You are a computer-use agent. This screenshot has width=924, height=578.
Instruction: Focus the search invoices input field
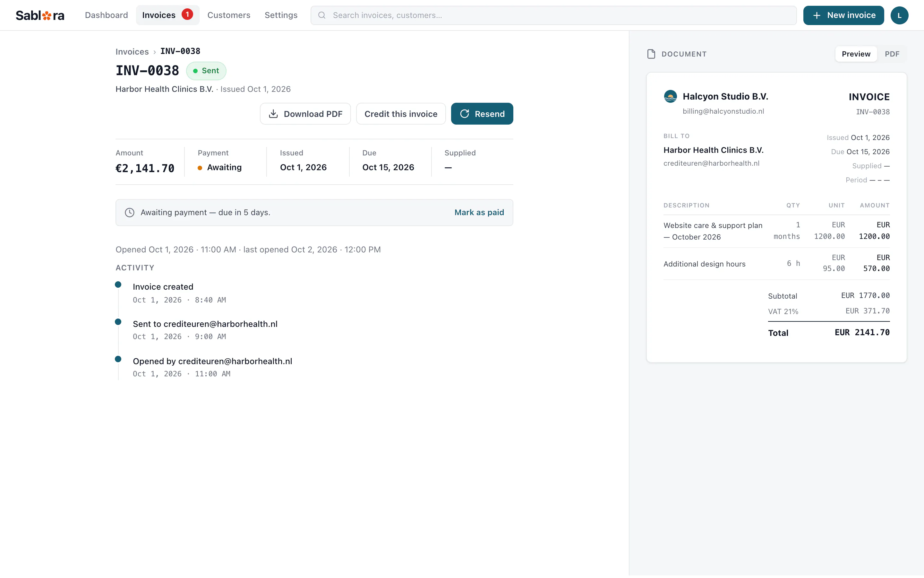pos(553,15)
